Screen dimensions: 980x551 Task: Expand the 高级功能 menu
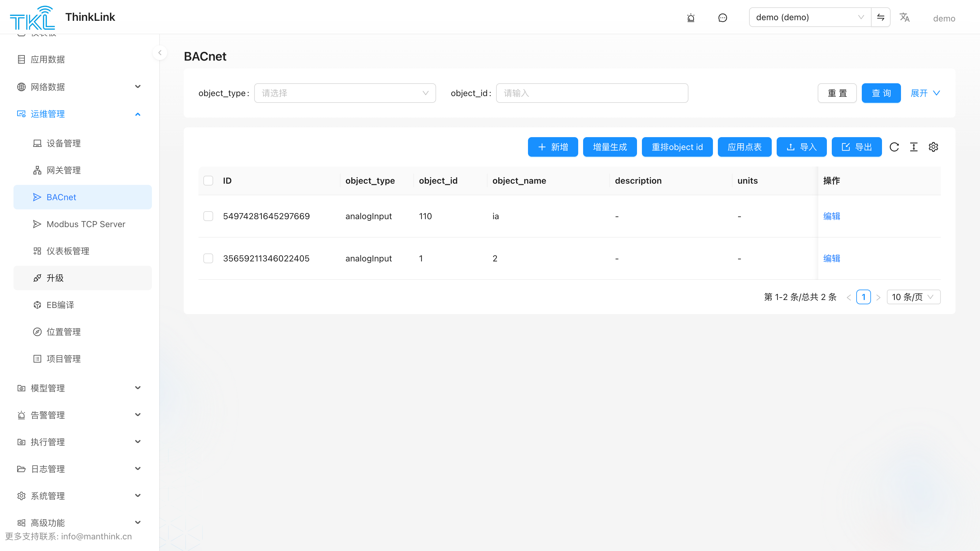pyautogui.click(x=80, y=523)
